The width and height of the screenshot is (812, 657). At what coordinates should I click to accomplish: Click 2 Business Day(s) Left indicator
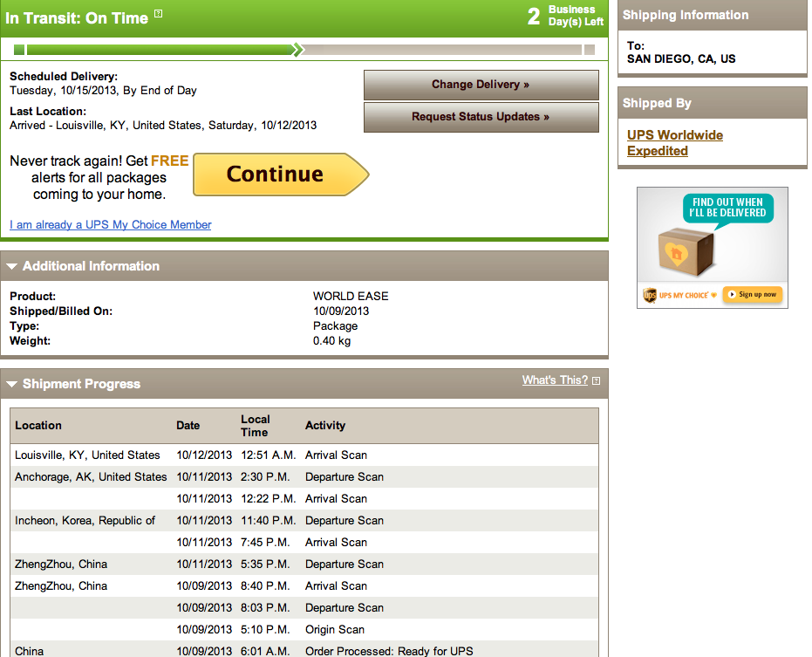tap(565, 16)
